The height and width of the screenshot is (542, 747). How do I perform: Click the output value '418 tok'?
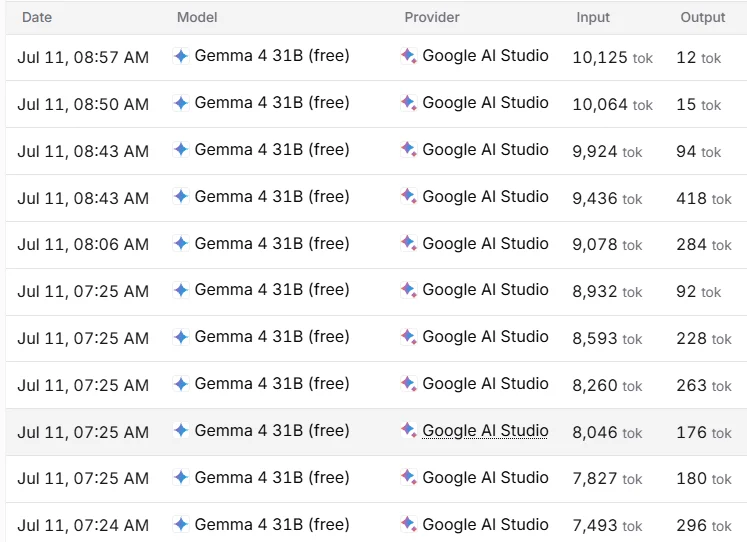(704, 199)
